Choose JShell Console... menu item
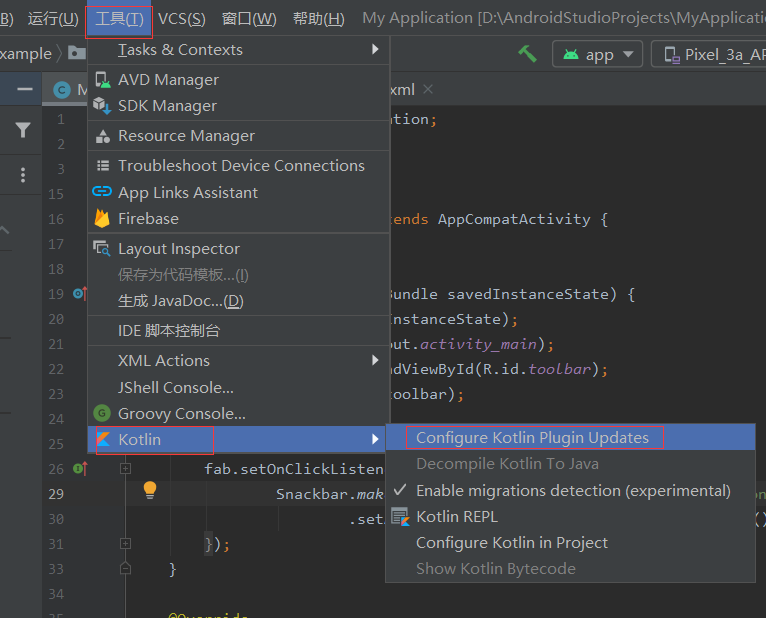 click(x=238, y=387)
